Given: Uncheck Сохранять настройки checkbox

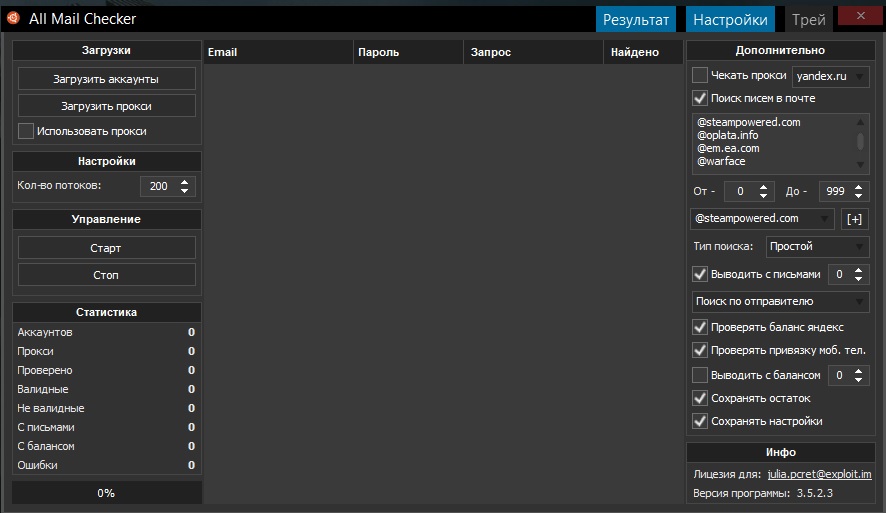Looking at the screenshot, I should [700, 421].
